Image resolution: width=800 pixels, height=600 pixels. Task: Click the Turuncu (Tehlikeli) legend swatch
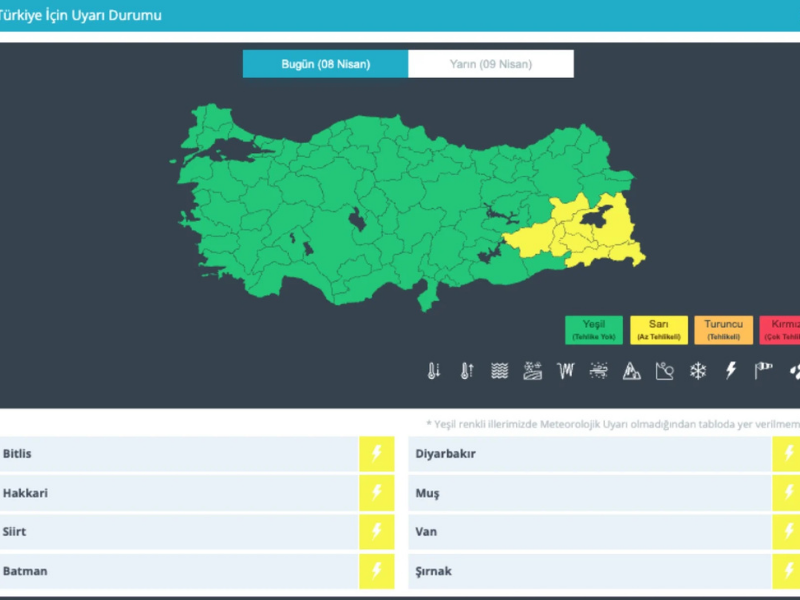723,330
